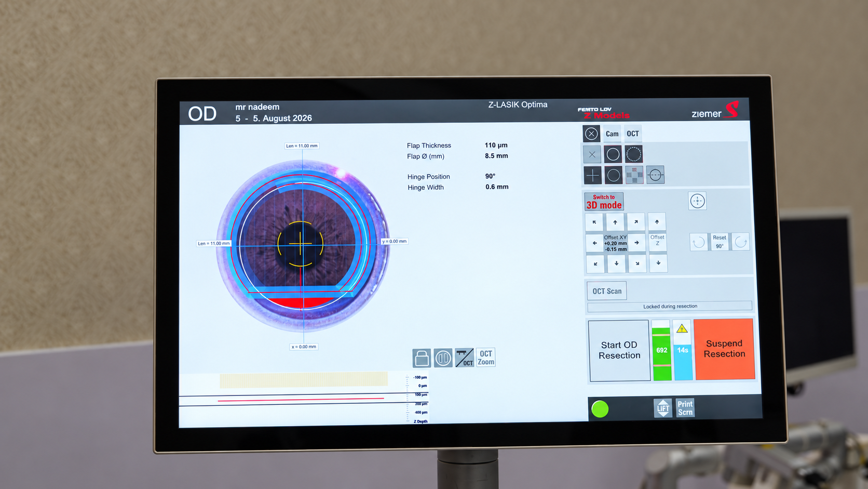Increase Offset Z with up arrow
This screenshot has height=489, width=868.
[657, 222]
